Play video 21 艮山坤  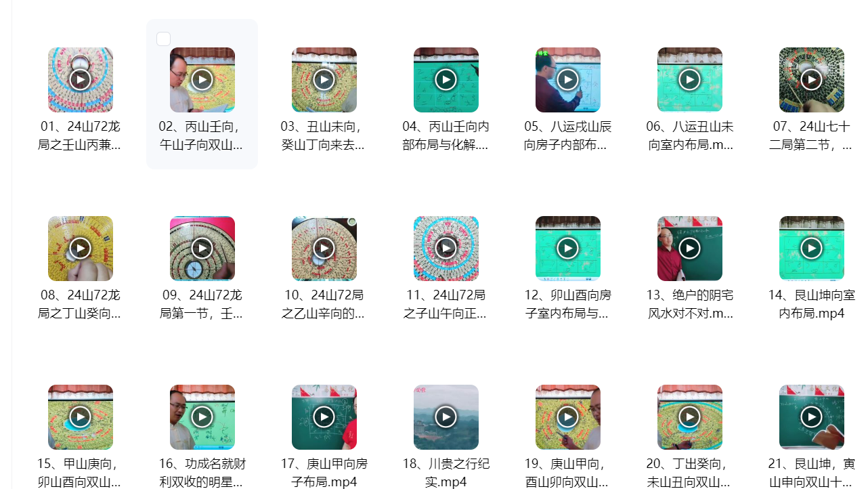pyautogui.click(x=812, y=417)
